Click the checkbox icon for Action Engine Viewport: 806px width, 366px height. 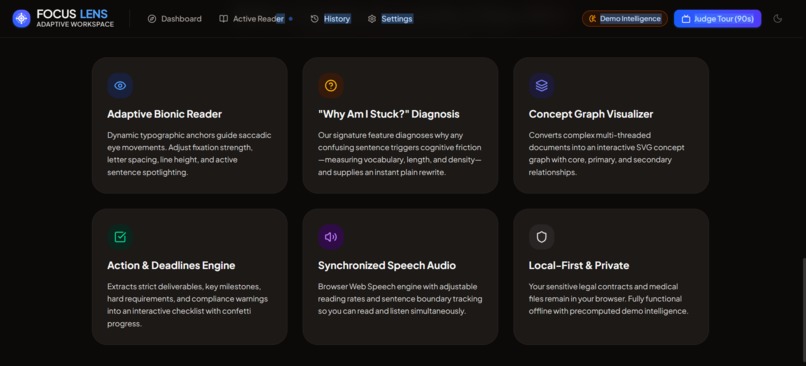click(x=120, y=237)
